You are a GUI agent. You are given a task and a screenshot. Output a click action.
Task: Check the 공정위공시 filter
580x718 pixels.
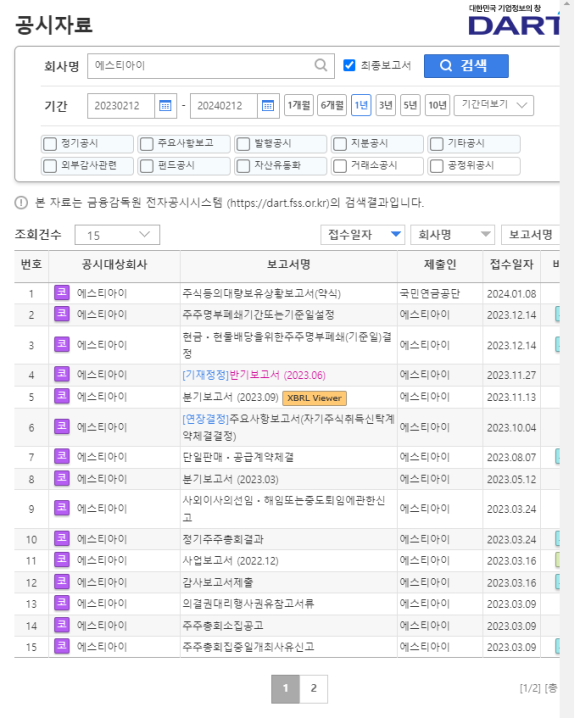437,166
